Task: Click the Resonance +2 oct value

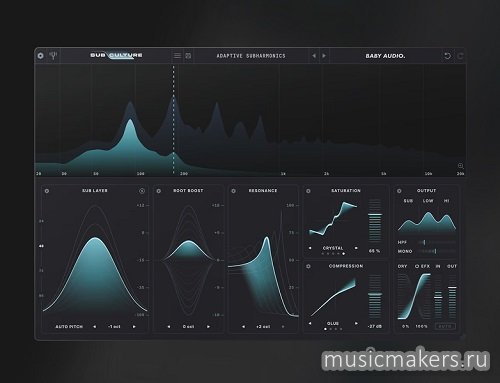Action: click(x=263, y=327)
